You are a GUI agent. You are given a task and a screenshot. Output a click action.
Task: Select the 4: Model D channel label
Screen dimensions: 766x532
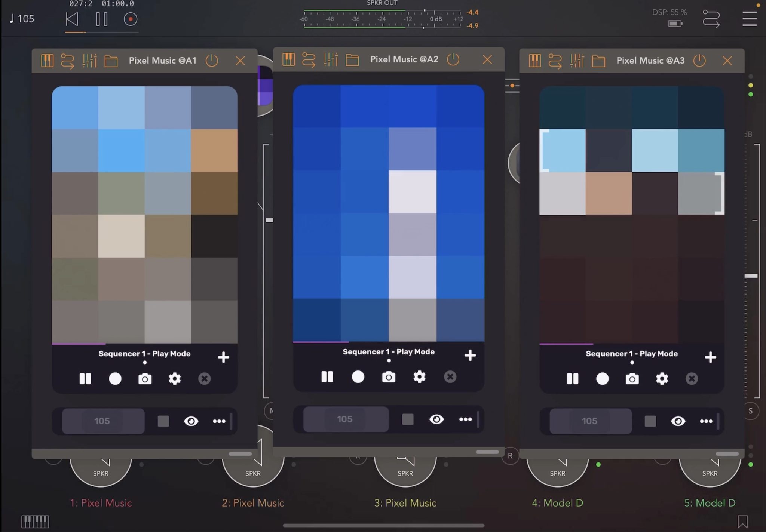(557, 503)
